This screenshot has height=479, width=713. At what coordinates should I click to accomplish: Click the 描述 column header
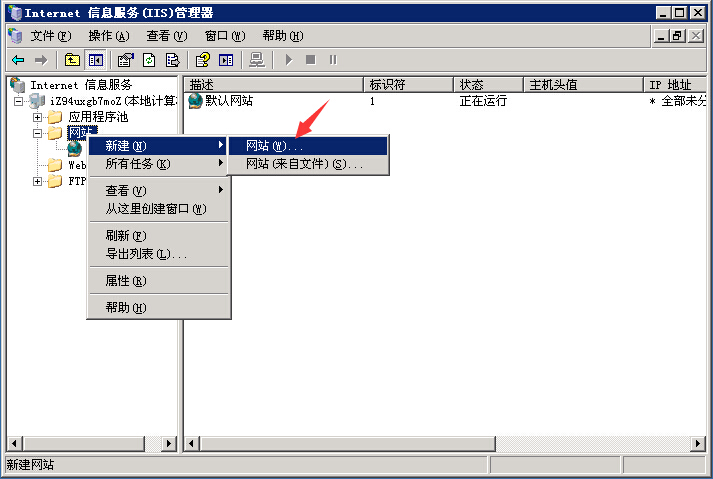point(272,84)
